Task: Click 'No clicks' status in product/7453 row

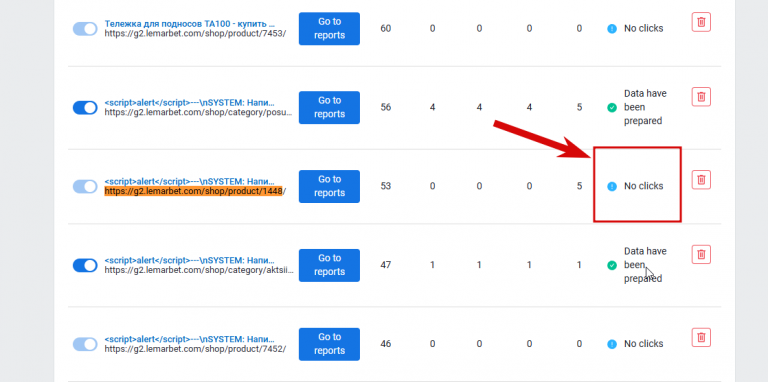Action: pos(643,29)
